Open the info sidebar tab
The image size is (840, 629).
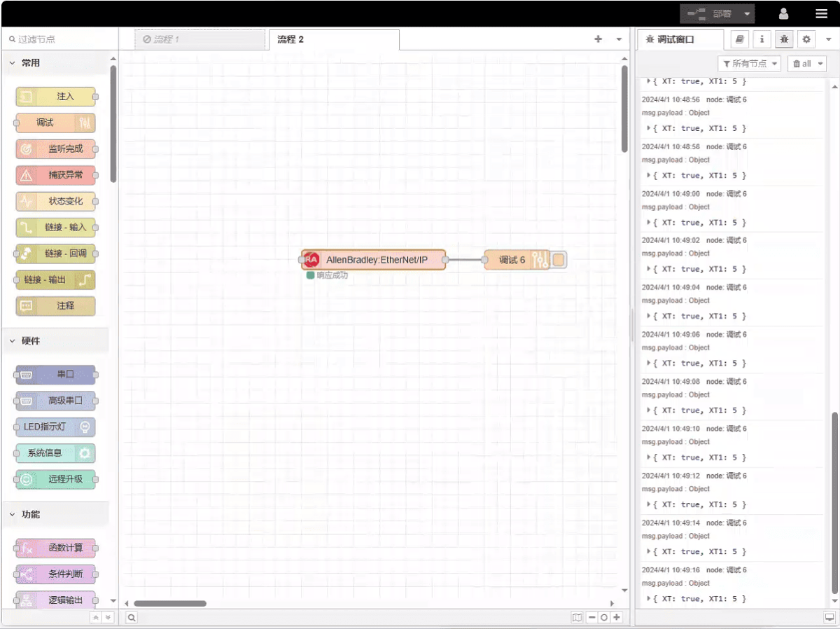762,40
